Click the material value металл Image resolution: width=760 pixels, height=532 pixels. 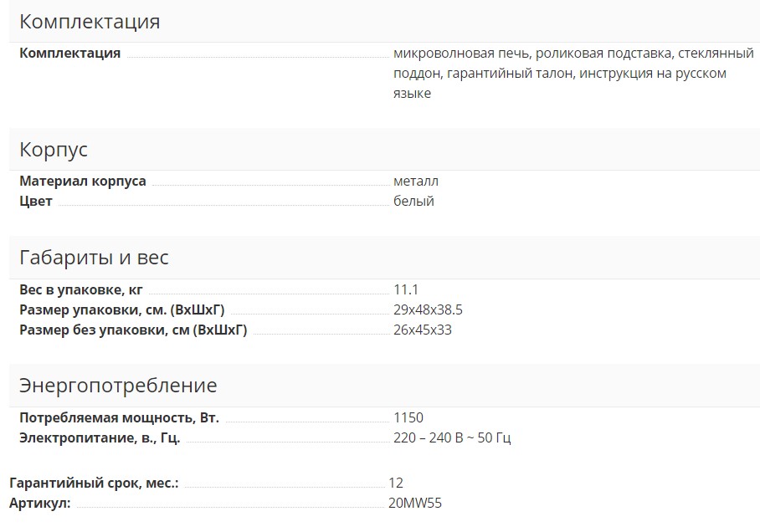(x=416, y=182)
